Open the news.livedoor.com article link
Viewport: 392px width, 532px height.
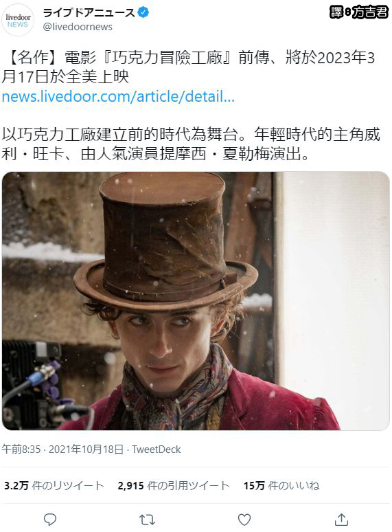tap(118, 97)
